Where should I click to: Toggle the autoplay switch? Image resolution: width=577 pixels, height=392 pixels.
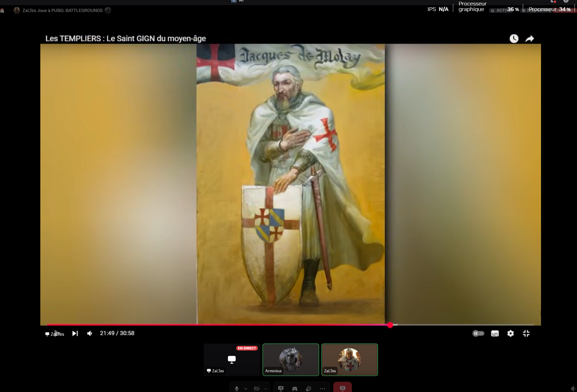pyautogui.click(x=478, y=333)
